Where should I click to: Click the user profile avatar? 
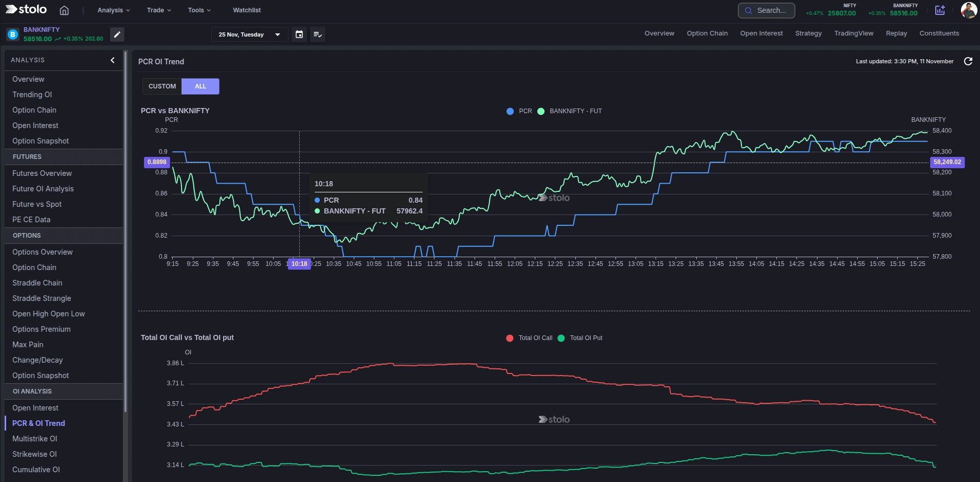[969, 10]
